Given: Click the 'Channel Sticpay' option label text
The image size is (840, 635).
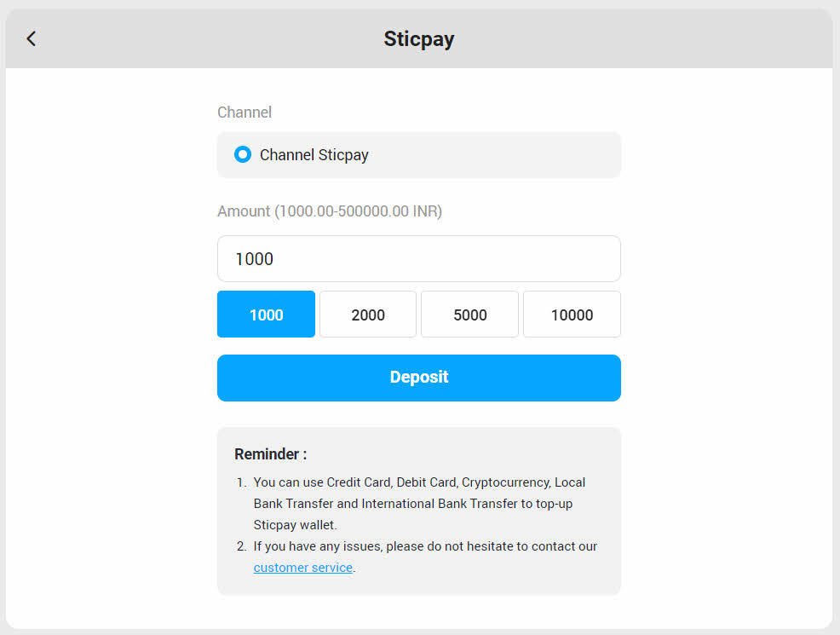Looking at the screenshot, I should coord(314,155).
